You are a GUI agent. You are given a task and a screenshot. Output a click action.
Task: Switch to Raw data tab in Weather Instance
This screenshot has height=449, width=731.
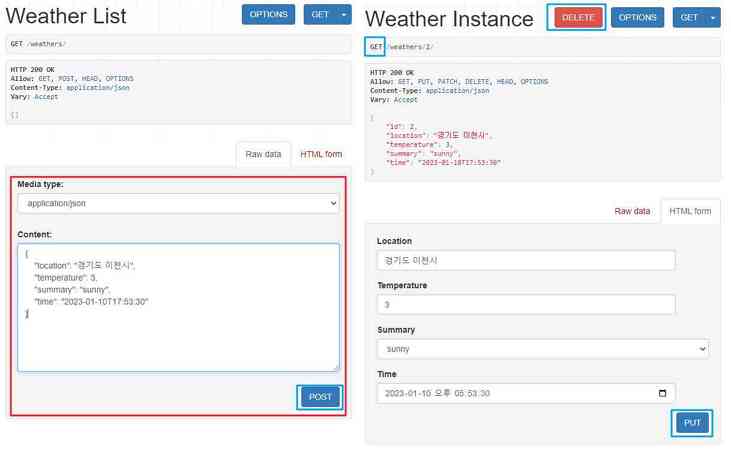pos(632,211)
